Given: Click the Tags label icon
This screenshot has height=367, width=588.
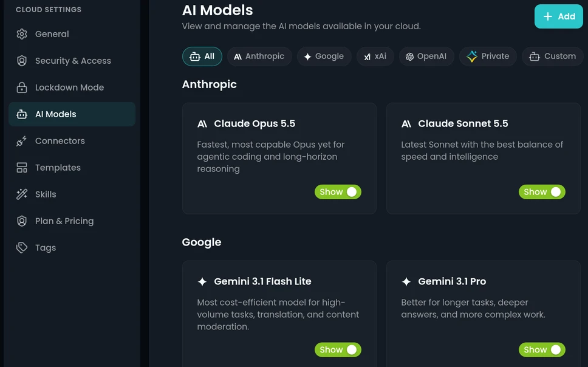Looking at the screenshot, I should coord(22,248).
